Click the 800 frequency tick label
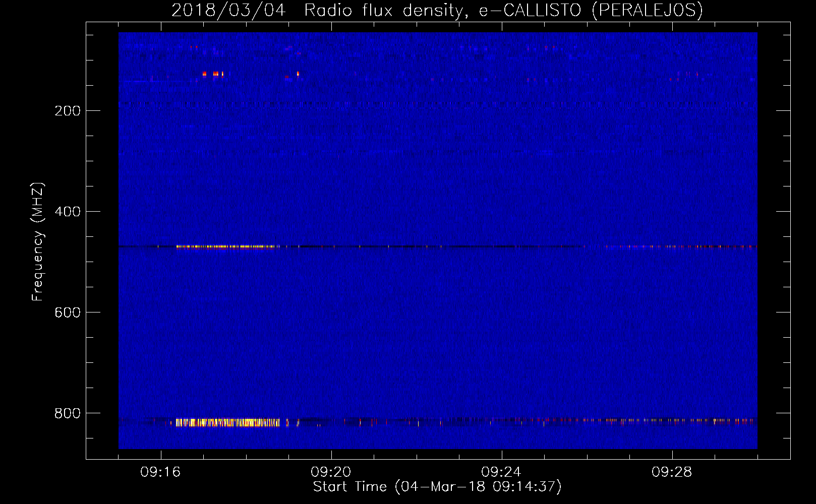 68,413
